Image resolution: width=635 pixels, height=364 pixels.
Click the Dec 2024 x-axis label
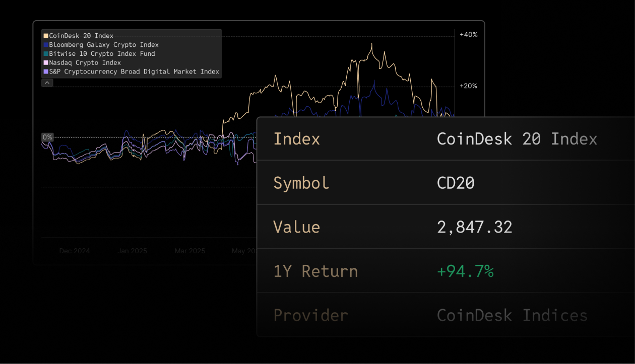(x=75, y=251)
